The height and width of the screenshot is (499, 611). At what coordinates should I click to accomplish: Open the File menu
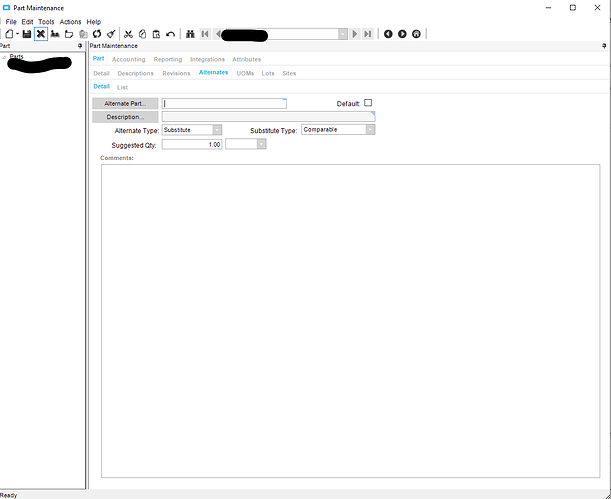tap(11, 22)
